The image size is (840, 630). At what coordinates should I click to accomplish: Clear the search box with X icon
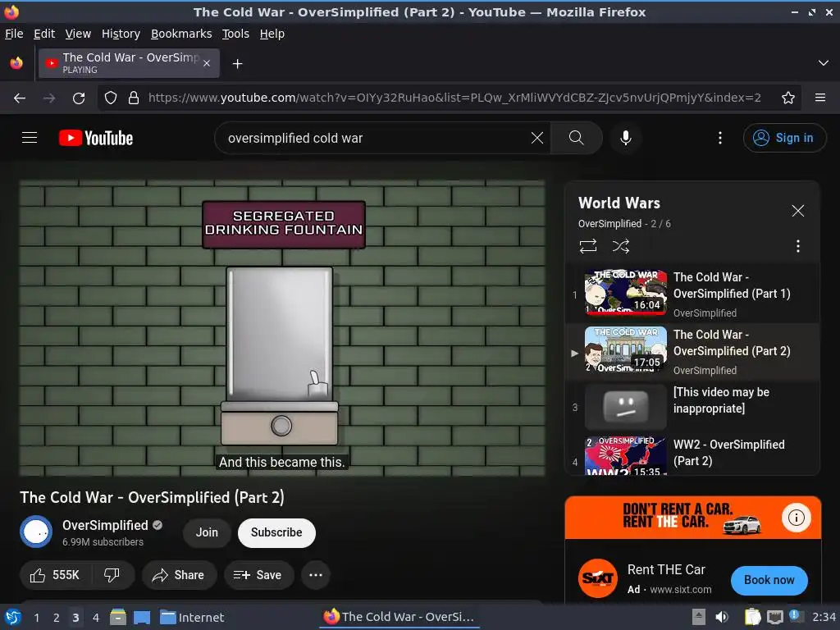click(536, 138)
